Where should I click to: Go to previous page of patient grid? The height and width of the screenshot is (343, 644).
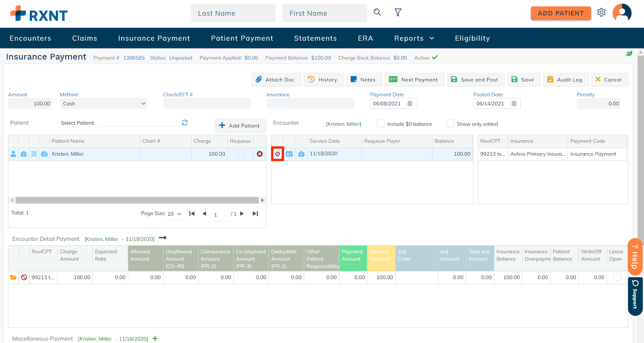pyautogui.click(x=204, y=213)
